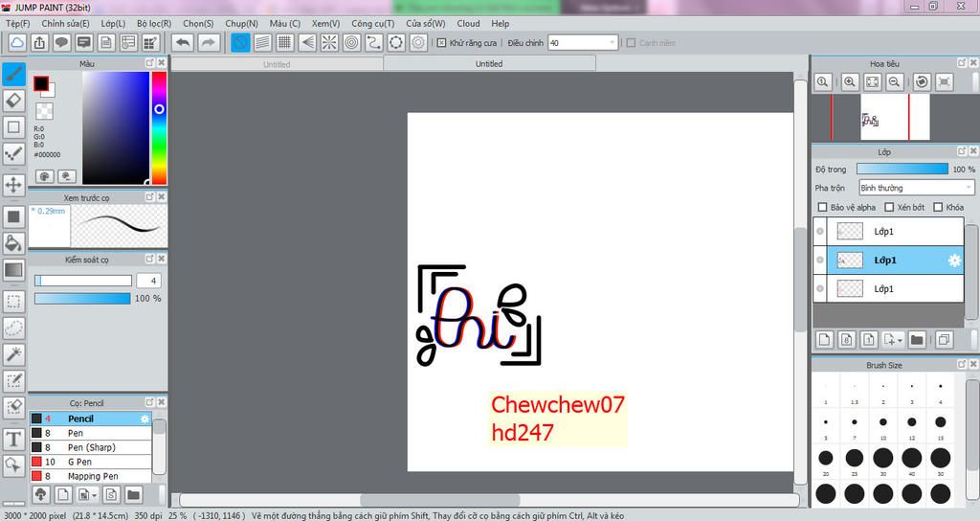The height and width of the screenshot is (521, 980).
Task: Open the color palette button under RGB values
Action: point(44,176)
